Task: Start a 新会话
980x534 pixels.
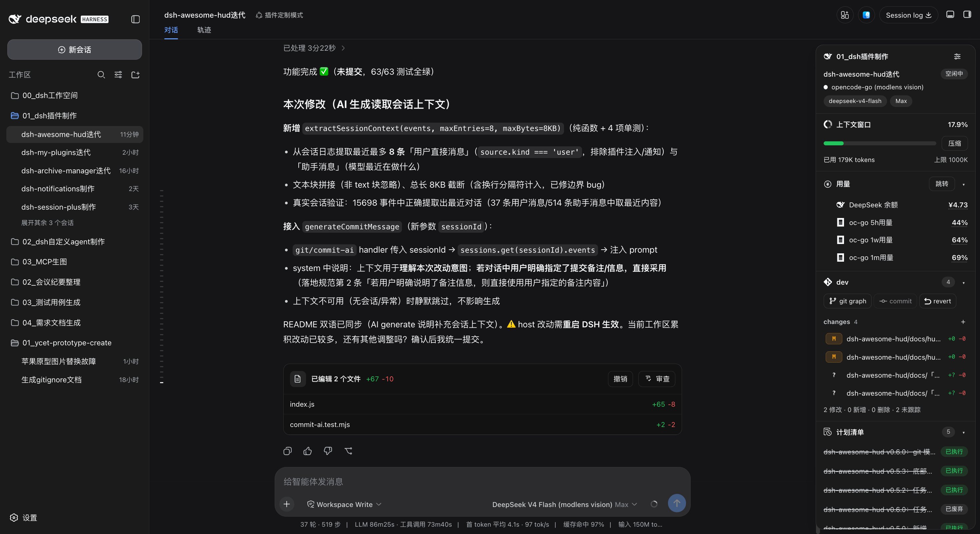Action: [75, 49]
